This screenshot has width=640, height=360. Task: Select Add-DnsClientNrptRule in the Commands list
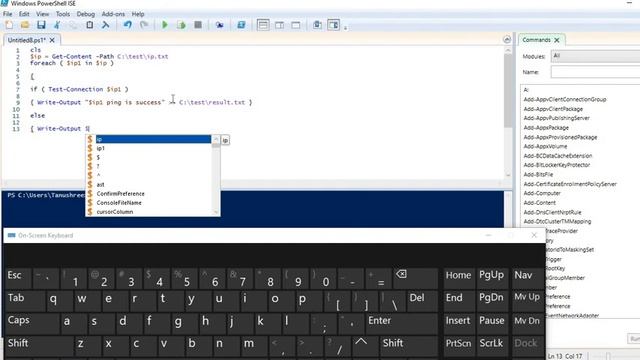[x=552, y=212]
